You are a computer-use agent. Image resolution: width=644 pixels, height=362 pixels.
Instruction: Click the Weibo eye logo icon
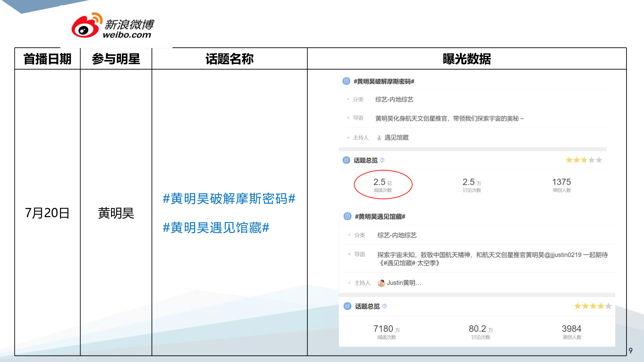(x=87, y=25)
